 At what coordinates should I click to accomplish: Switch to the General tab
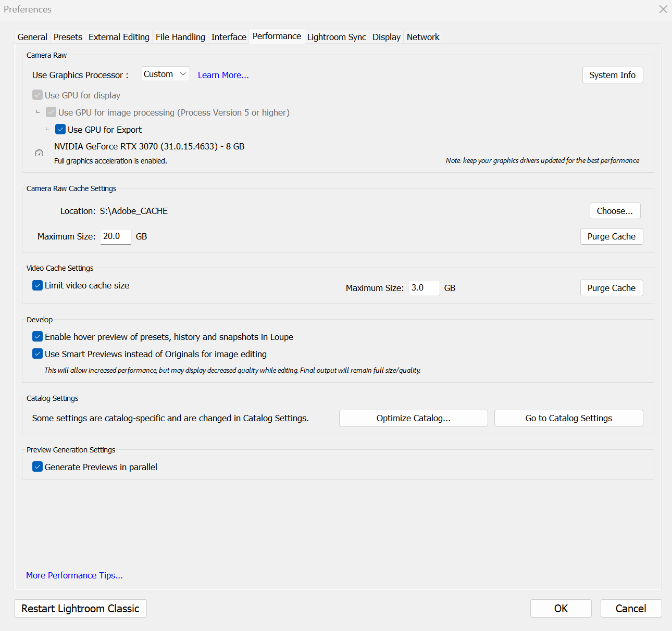pos(32,37)
